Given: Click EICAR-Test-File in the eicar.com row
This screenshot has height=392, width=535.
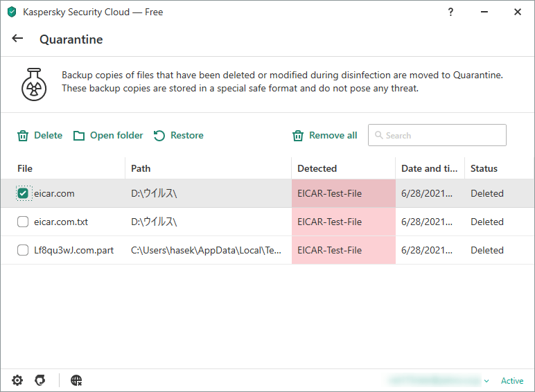Looking at the screenshot, I should (330, 193).
